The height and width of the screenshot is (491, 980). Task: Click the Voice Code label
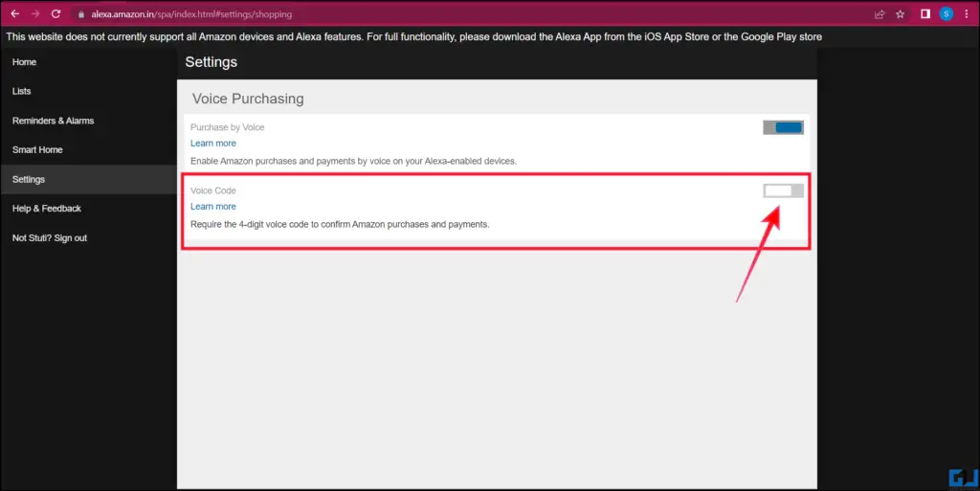click(213, 190)
